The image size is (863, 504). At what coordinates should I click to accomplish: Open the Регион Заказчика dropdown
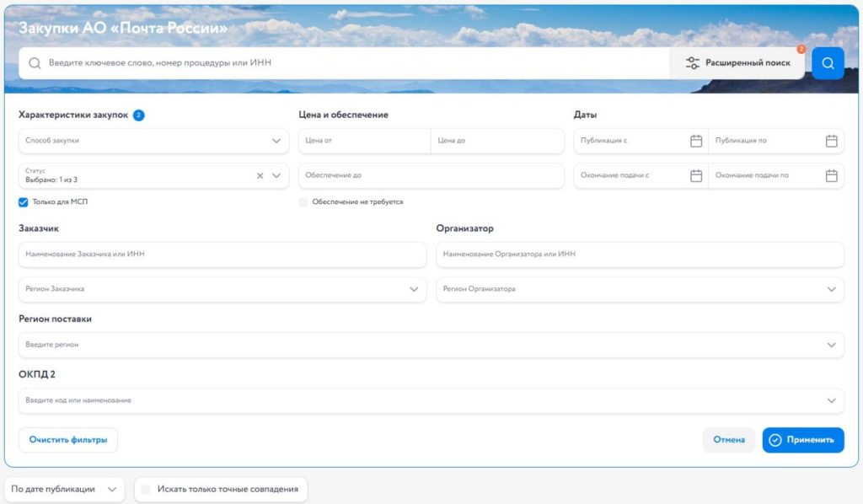(222, 289)
